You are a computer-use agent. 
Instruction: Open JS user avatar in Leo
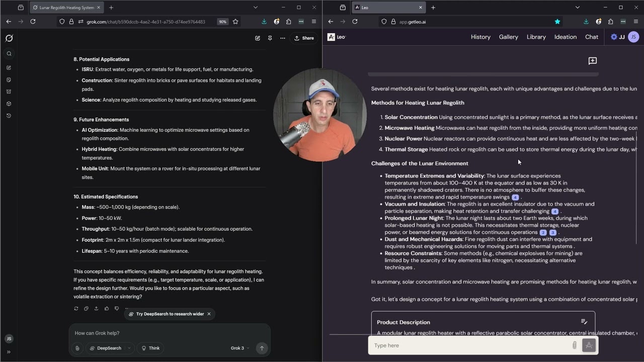tap(633, 37)
